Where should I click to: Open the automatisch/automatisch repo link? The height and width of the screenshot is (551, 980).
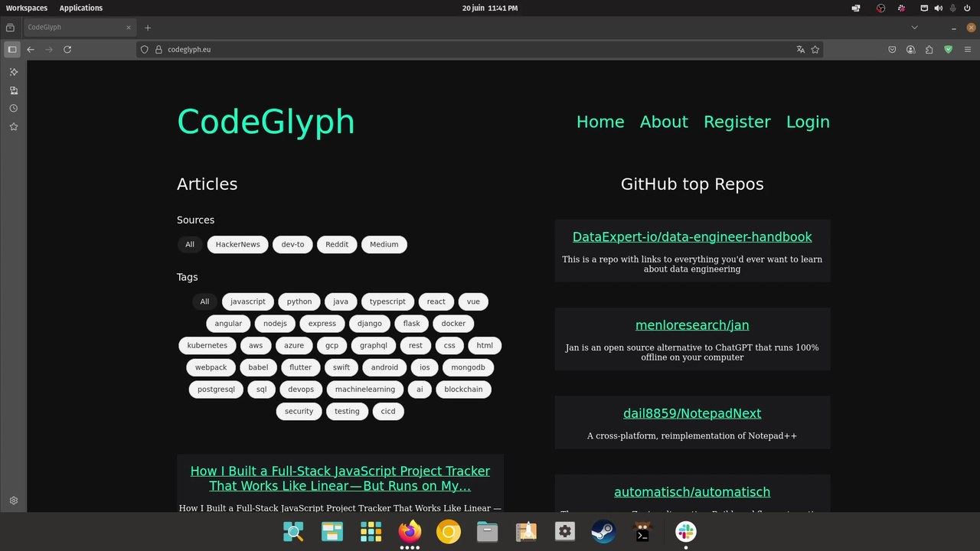692,492
